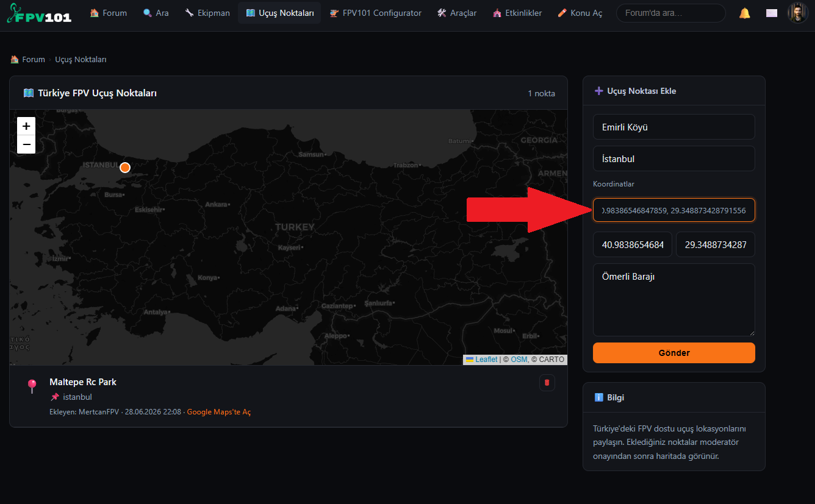Focus the Forum'da ara search box

pos(671,13)
